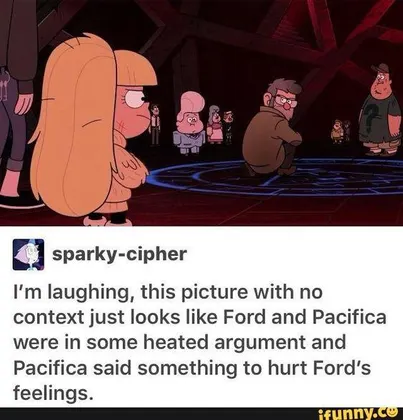Select Gideon in the light blue suit
This screenshot has height=420, width=403.
(188, 123)
